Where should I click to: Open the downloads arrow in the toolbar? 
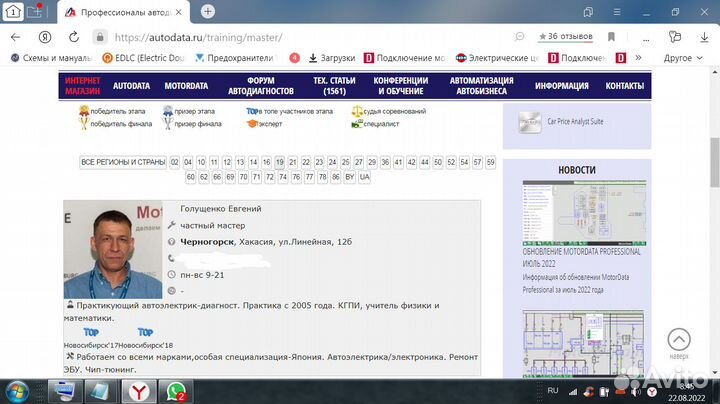pos(704,37)
